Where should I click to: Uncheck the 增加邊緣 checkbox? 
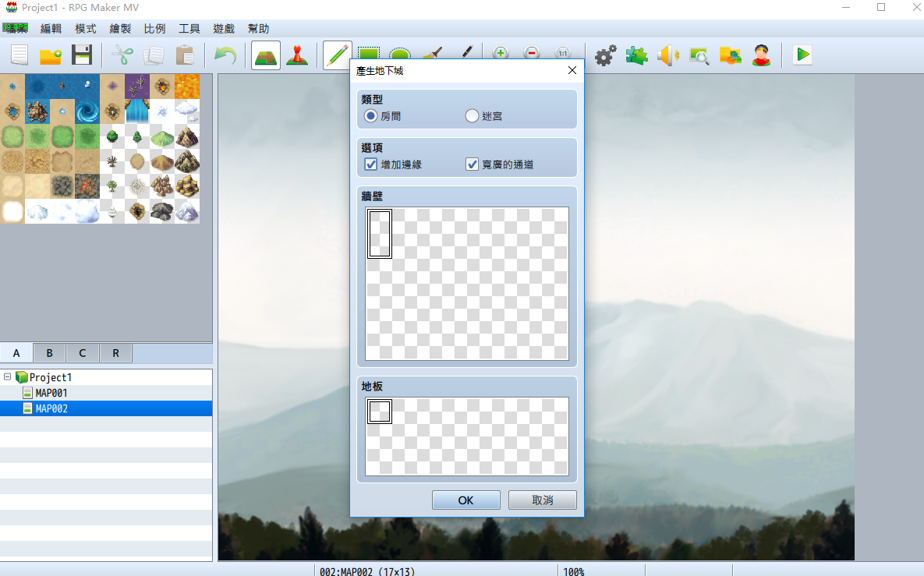[370, 164]
